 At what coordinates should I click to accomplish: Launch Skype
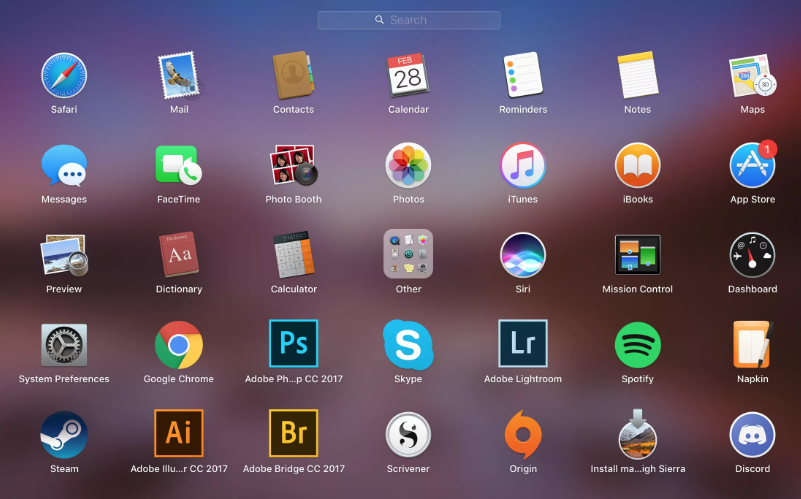point(408,345)
